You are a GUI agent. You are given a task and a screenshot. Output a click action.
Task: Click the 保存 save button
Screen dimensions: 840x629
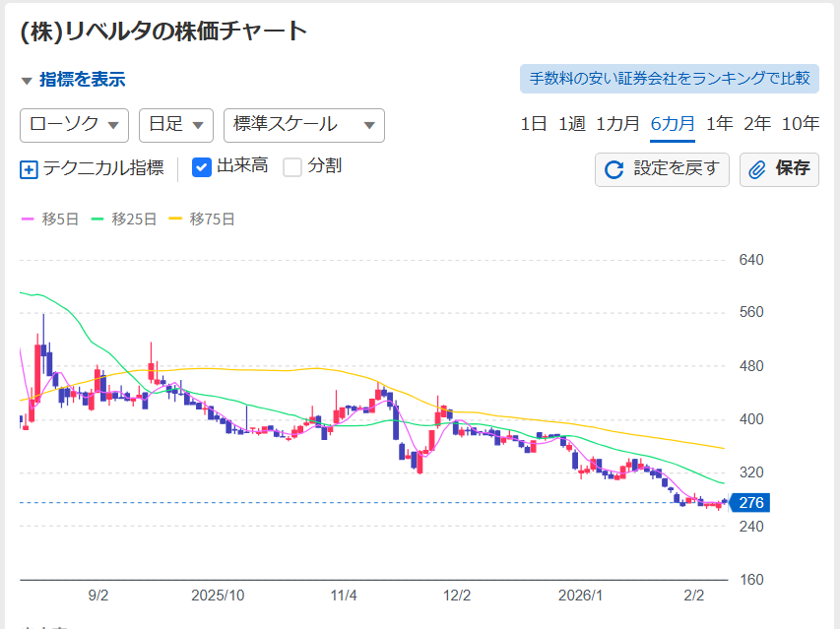click(779, 169)
